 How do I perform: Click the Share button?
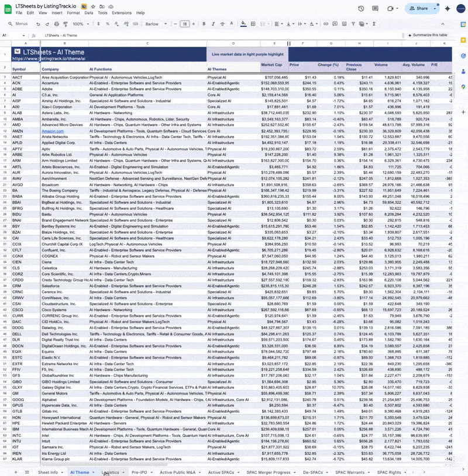point(419,9)
